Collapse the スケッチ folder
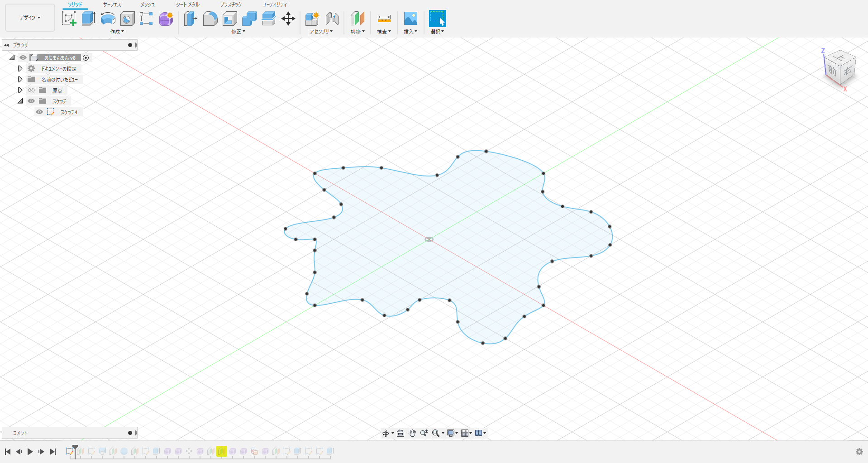Screen dimensions: 868x463 [20, 101]
